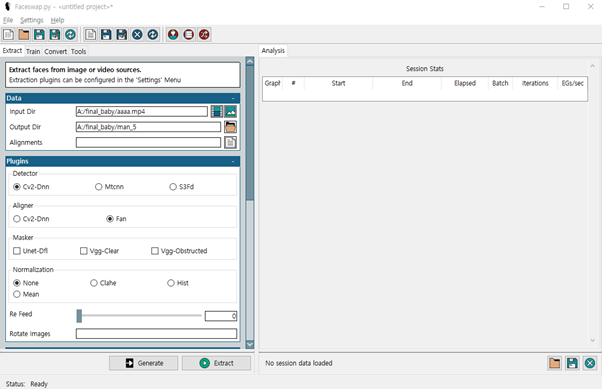Enable Vgg-Clear masker
602x389 pixels.
pos(99,251)
